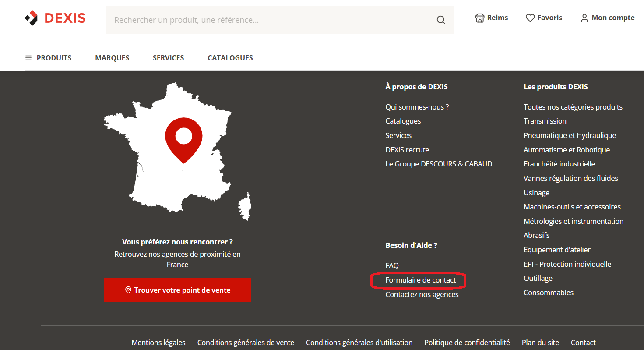Open the MARQUES menu
This screenshot has width=644, height=350.
click(112, 58)
